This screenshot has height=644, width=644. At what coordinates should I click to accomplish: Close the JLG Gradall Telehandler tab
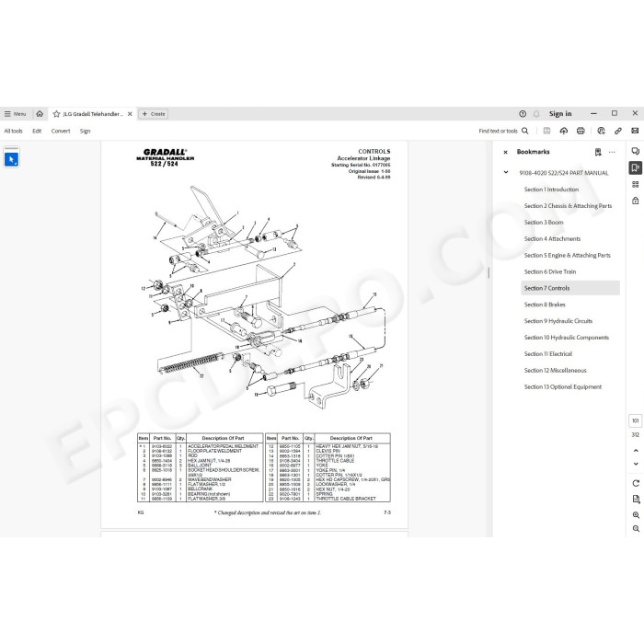[x=130, y=114]
